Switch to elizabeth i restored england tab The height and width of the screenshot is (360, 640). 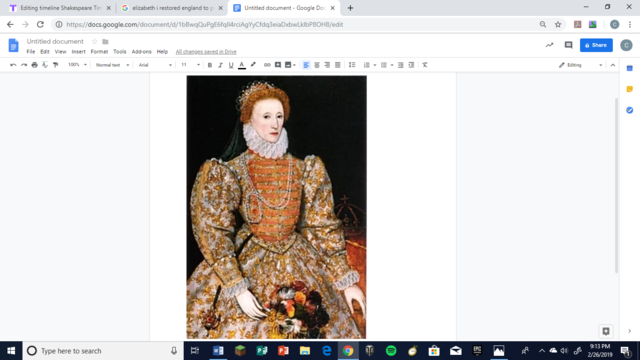coord(172,8)
